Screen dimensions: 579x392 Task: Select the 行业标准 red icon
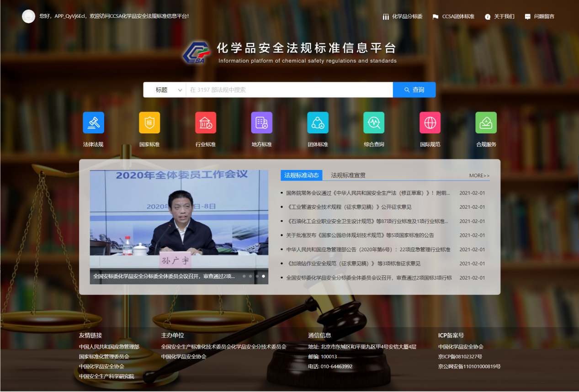click(x=206, y=122)
